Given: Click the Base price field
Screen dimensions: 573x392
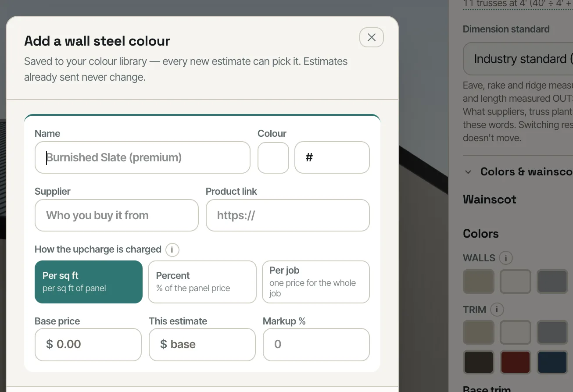Looking at the screenshot, I should tap(88, 345).
